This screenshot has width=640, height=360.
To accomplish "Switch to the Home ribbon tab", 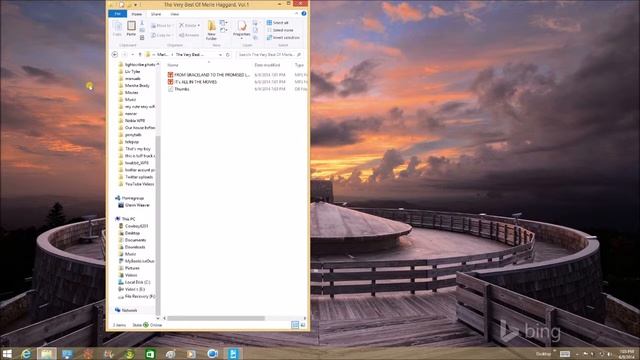I will click(137, 14).
